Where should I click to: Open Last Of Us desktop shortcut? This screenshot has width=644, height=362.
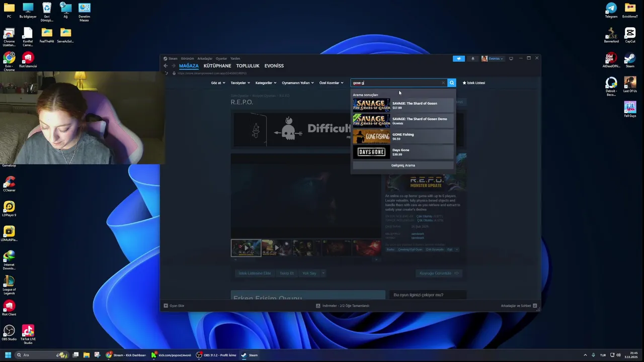(630, 85)
